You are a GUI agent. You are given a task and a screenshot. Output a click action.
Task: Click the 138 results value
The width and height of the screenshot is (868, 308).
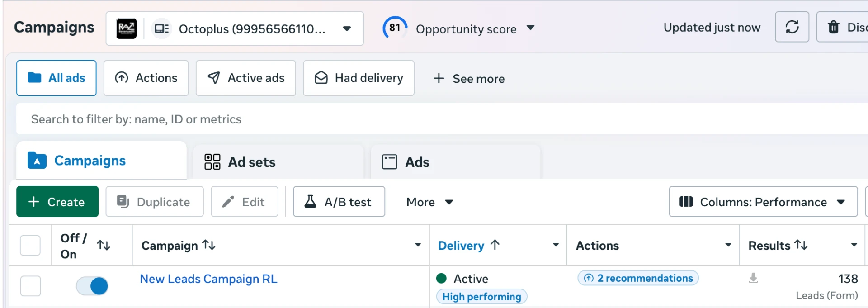(x=848, y=279)
